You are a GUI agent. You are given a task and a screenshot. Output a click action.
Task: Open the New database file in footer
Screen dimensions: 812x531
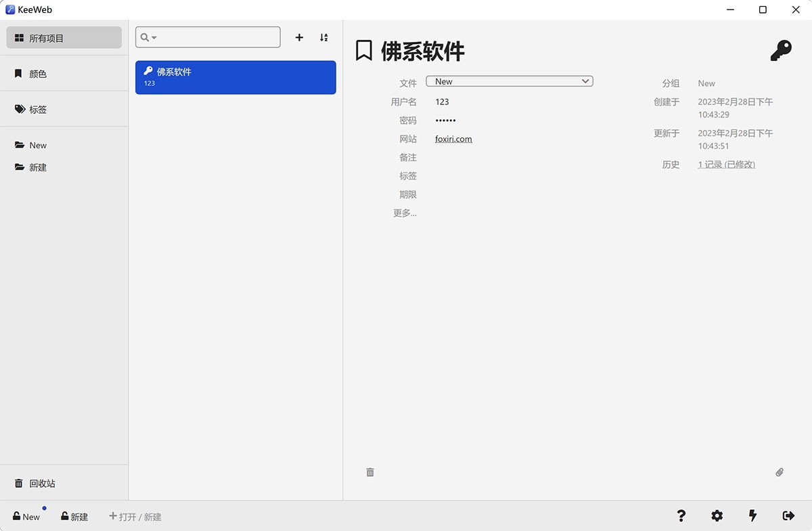pos(26,517)
